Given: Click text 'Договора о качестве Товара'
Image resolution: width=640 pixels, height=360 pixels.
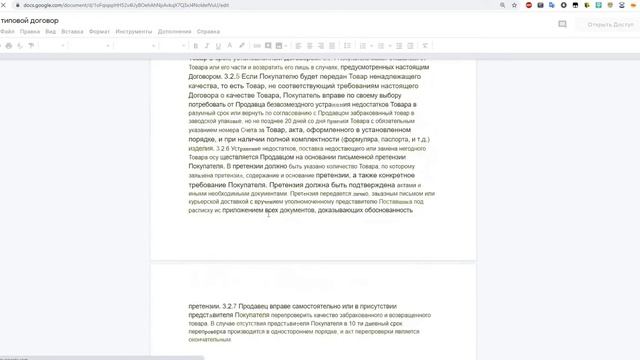Looking at the screenshot, I should click(x=234, y=96).
